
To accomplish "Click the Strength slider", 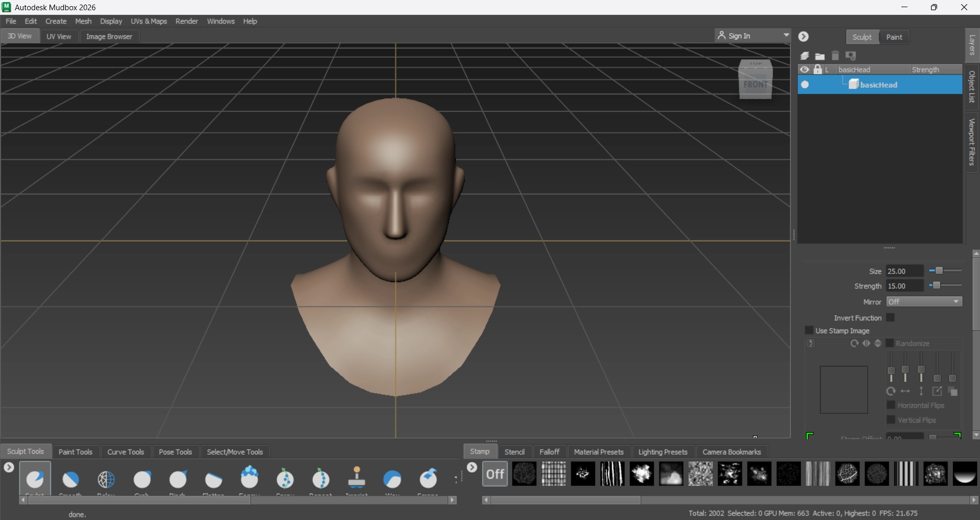I will click(x=945, y=286).
